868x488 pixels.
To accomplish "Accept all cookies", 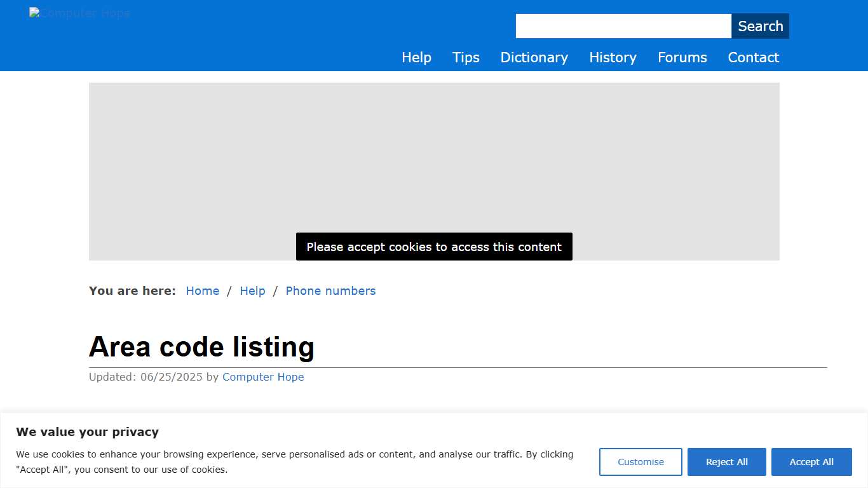I will point(811,462).
